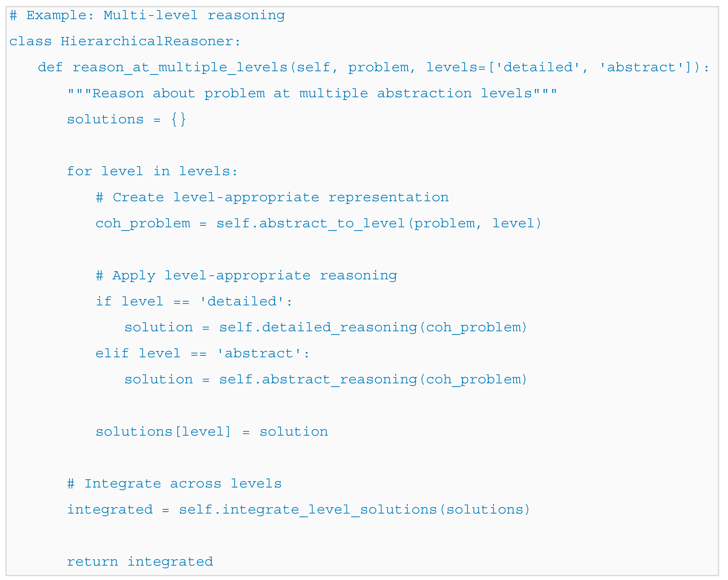Click the "Reason about problem" docstring line
Image resolution: width=728 pixels, height=580 pixels.
pos(312,93)
